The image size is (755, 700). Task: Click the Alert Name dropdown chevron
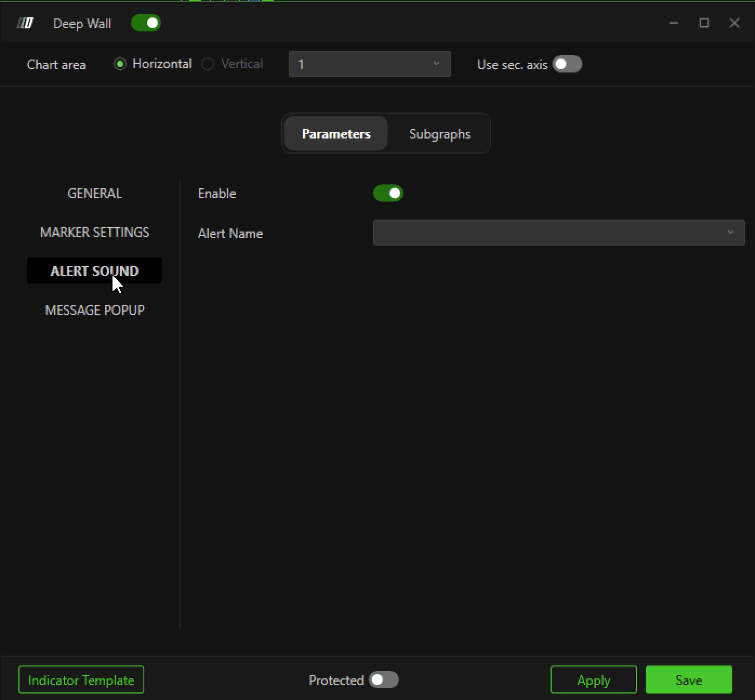tap(730, 232)
